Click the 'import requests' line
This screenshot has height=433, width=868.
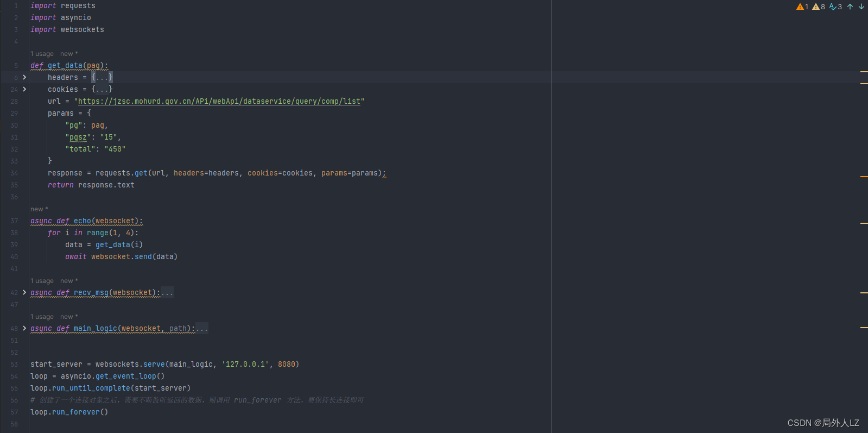63,5
